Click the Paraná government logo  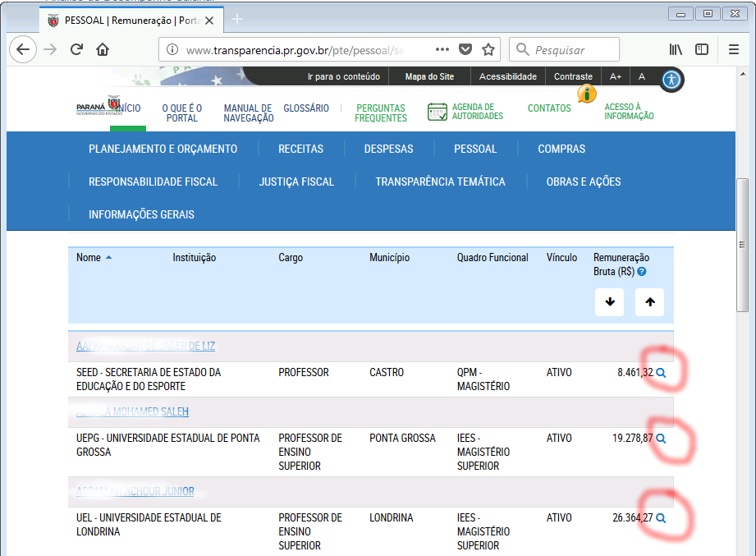coord(99,105)
